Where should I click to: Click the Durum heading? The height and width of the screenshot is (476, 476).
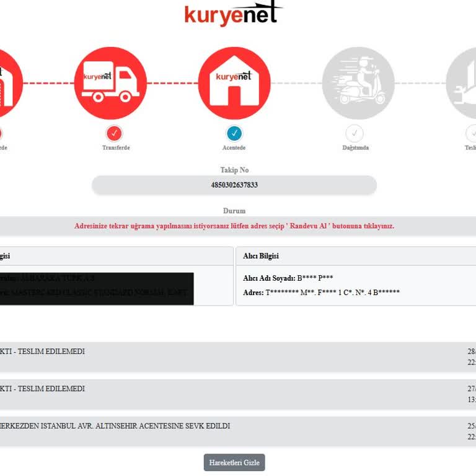tap(234, 211)
